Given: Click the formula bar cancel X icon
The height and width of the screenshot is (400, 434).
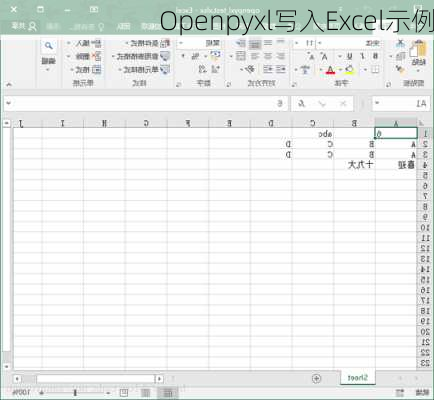Looking at the screenshot, I should [343, 104].
